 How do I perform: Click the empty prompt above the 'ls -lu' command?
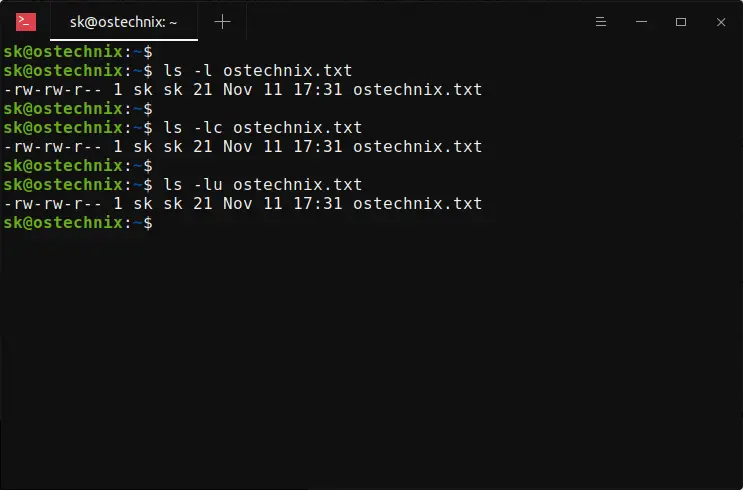pos(78,166)
